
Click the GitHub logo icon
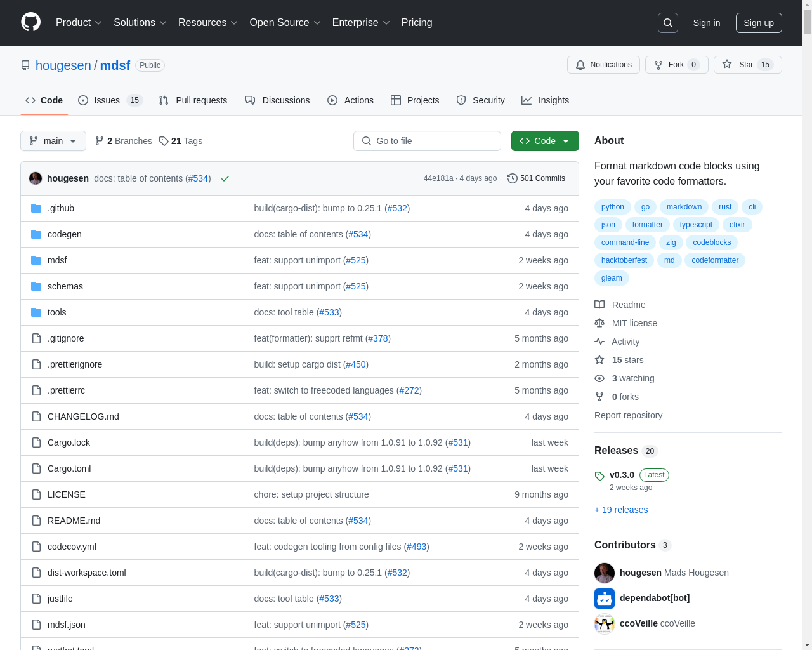[30, 22]
